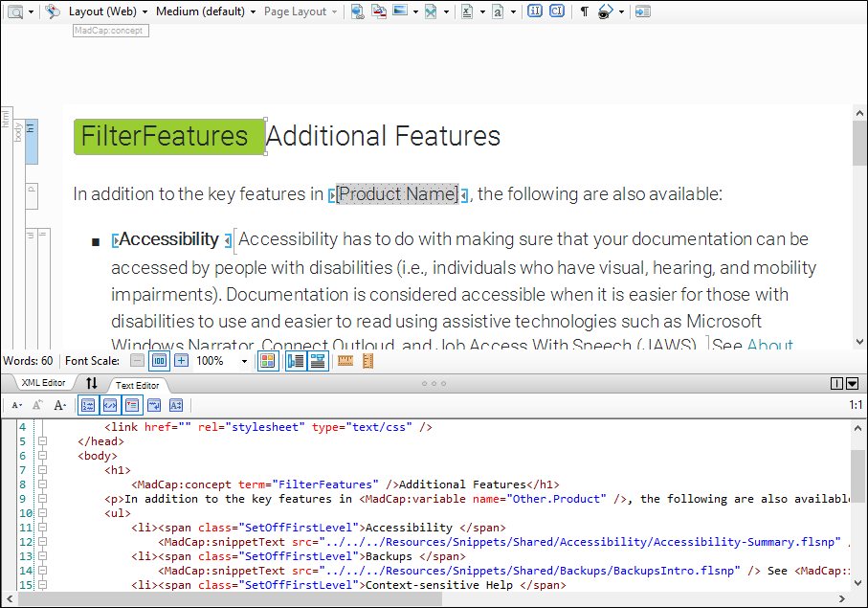This screenshot has height=608, width=868.
Task: Click the syntax coloring code icon
Action: click(x=110, y=405)
